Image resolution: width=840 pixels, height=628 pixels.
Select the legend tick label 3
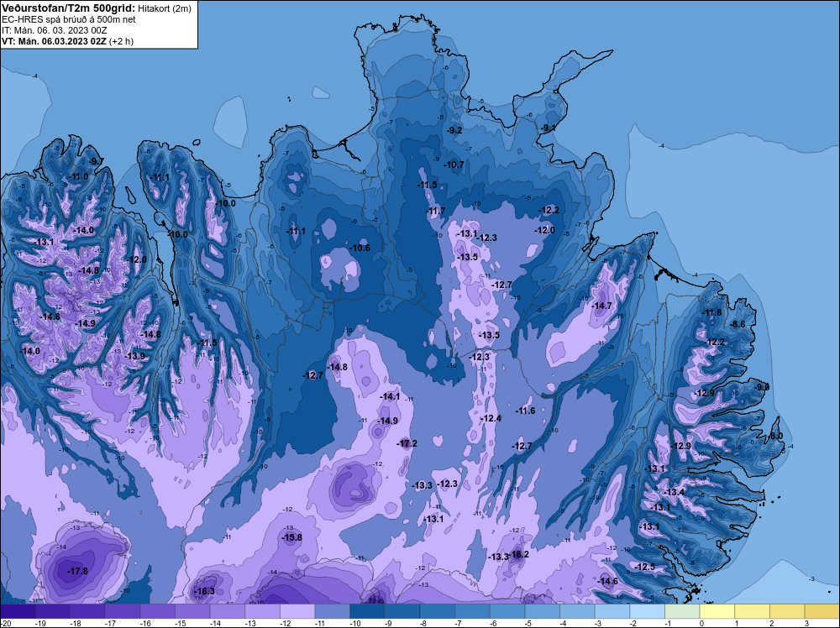(806, 623)
